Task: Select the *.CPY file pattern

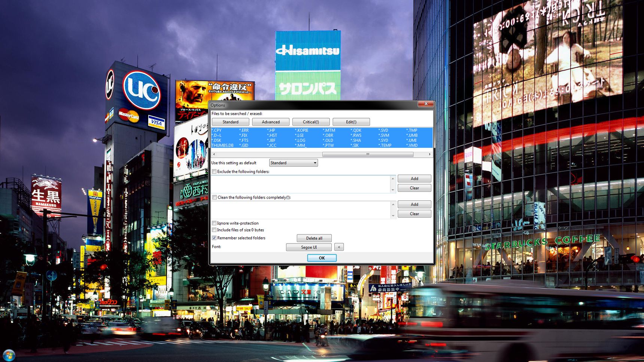Action: point(216,130)
